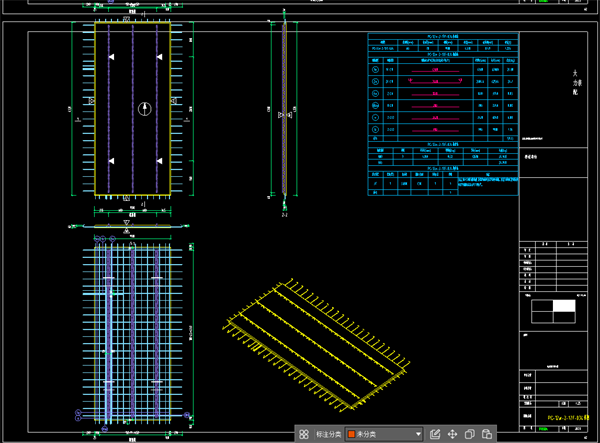
Task: Open the 未分类 annotation category dropdown
Action: point(384,434)
